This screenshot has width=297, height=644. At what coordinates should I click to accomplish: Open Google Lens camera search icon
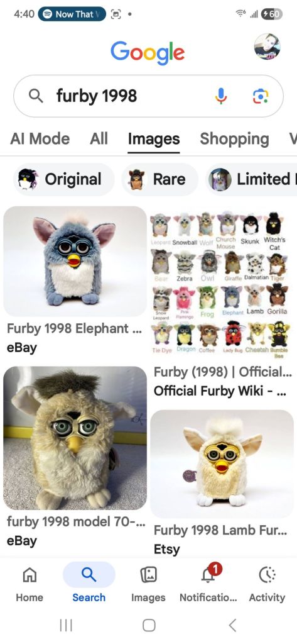point(260,96)
